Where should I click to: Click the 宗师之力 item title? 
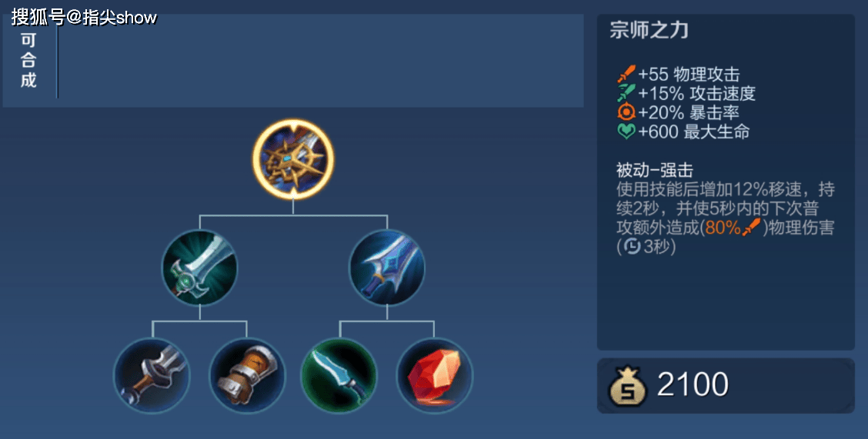(649, 30)
